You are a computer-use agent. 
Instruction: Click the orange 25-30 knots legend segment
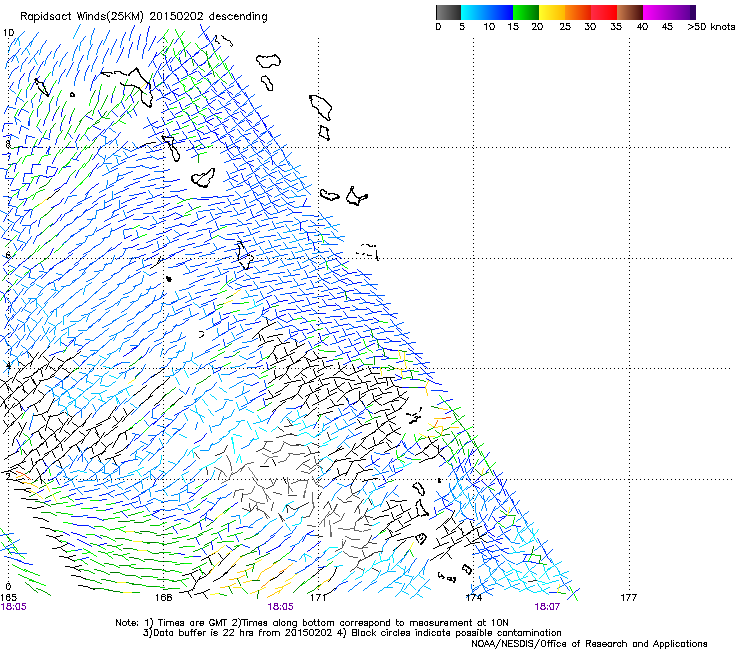tap(578, 12)
